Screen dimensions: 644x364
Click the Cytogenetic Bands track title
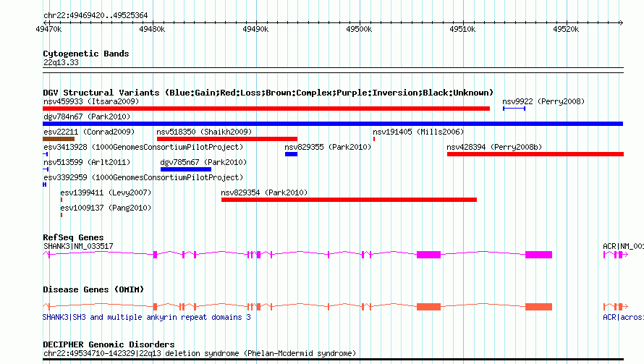(x=86, y=54)
